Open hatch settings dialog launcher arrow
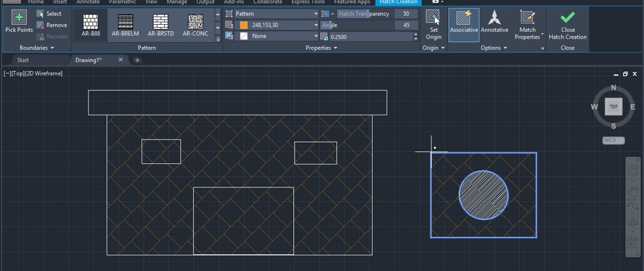Screen dimensions: 644x271 (x=543, y=48)
